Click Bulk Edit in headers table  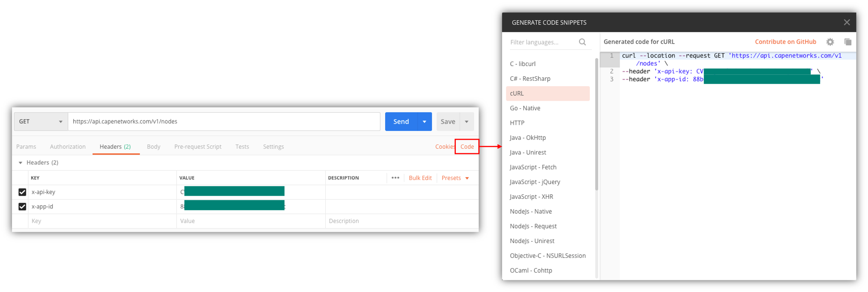[x=420, y=178]
